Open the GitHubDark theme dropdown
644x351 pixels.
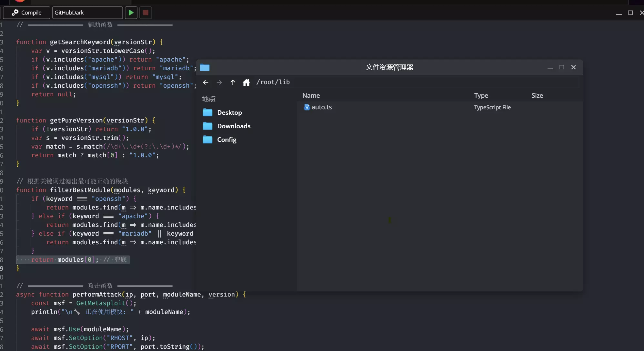87,13
